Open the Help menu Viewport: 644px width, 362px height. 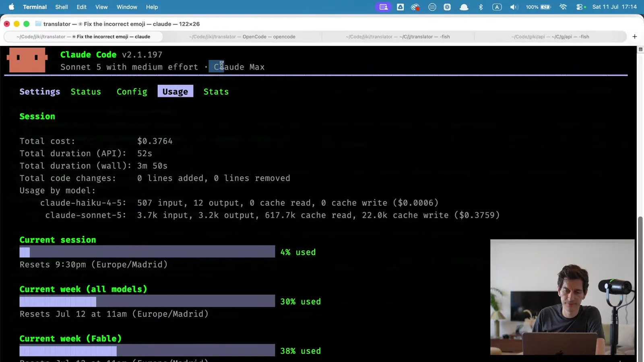(152, 7)
